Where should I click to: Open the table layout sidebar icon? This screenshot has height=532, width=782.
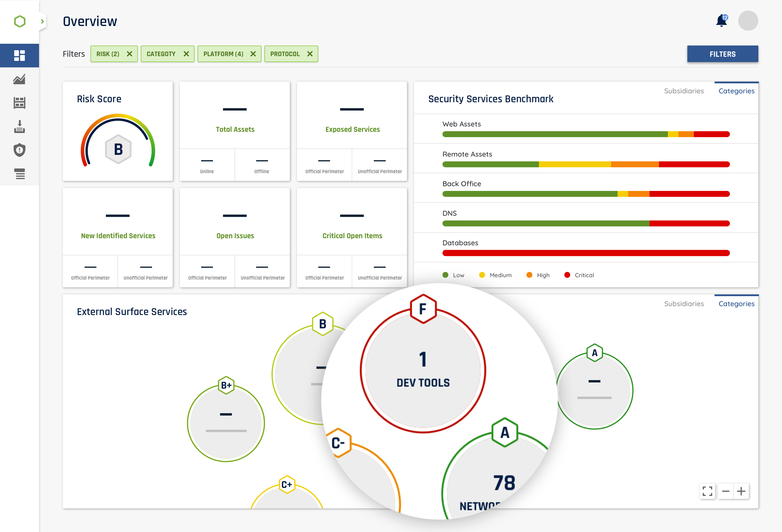(20, 103)
